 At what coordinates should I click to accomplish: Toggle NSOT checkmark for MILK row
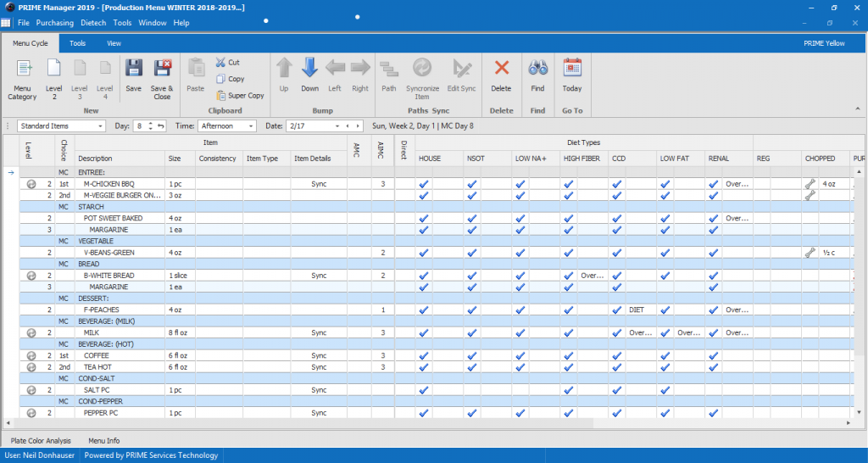click(x=472, y=332)
